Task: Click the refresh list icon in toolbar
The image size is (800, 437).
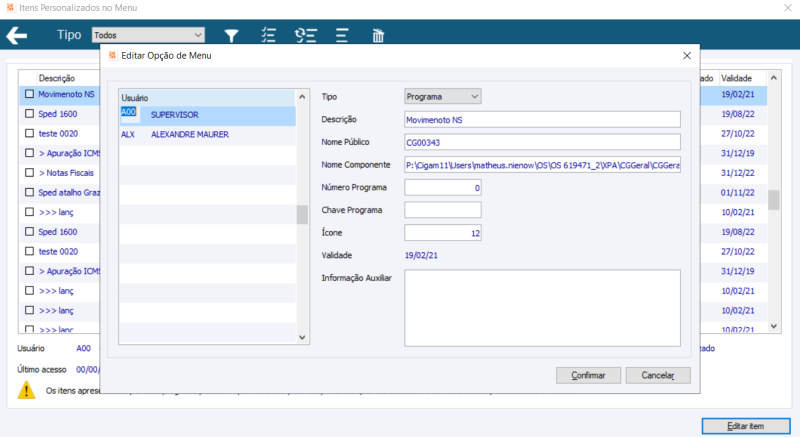Action: (x=306, y=35)
